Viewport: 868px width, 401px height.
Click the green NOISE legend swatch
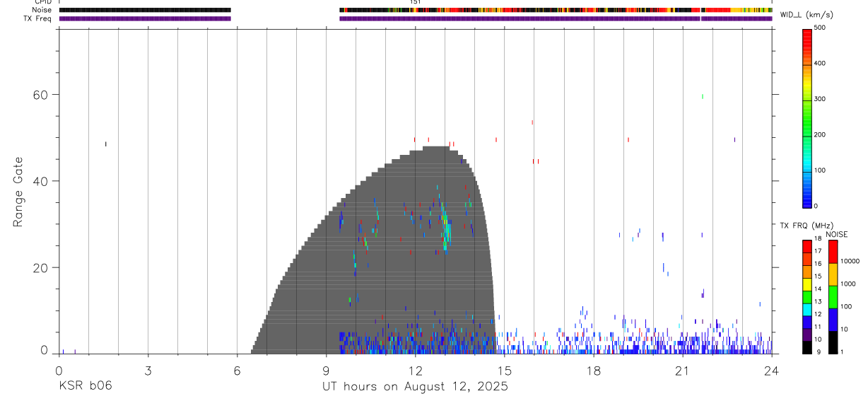pos(833,297)
